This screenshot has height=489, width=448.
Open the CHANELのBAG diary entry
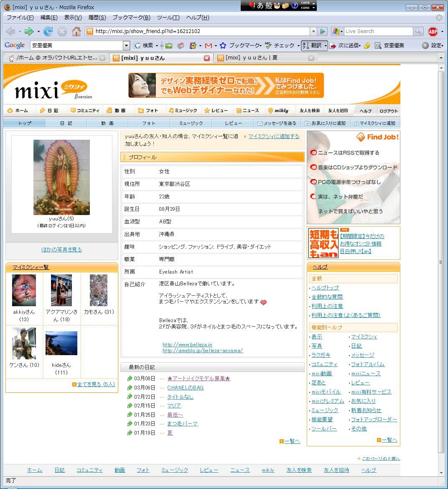click(185, 388)
